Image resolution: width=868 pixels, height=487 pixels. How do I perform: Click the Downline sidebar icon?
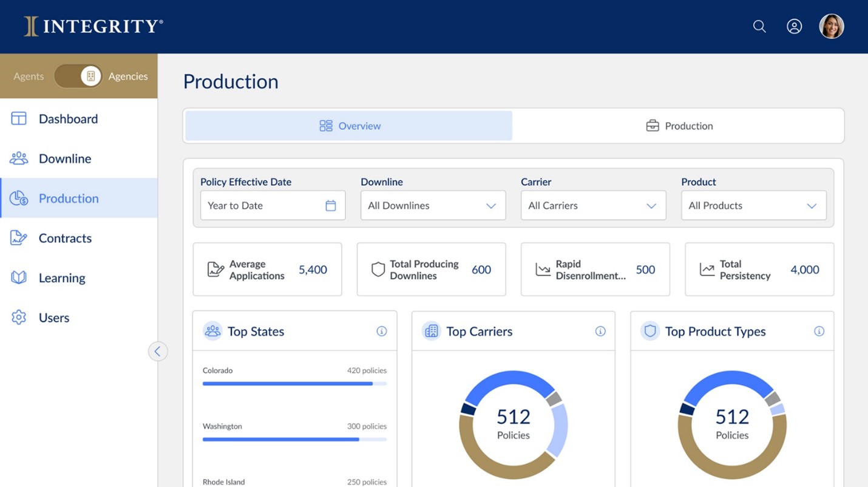(19, 158)
